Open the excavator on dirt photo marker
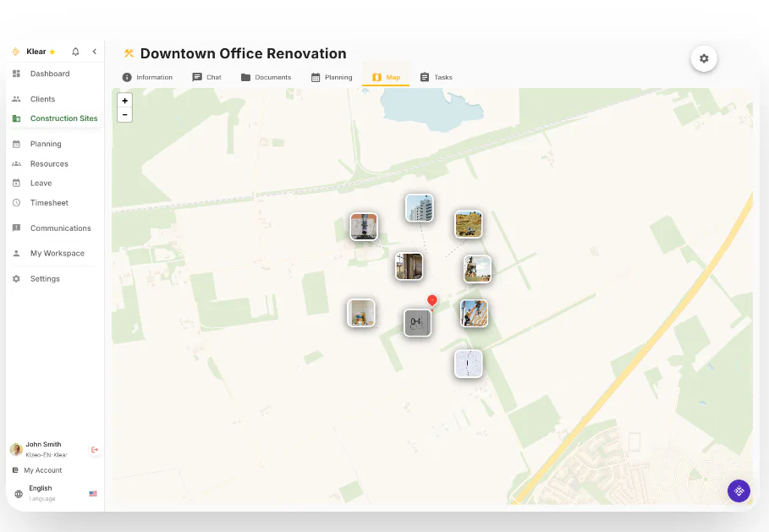 click(x=469, y=224)
